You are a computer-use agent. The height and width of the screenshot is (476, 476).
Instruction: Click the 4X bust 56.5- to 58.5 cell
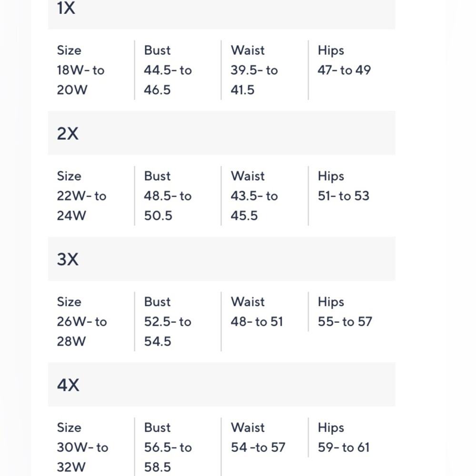[168, 457]
